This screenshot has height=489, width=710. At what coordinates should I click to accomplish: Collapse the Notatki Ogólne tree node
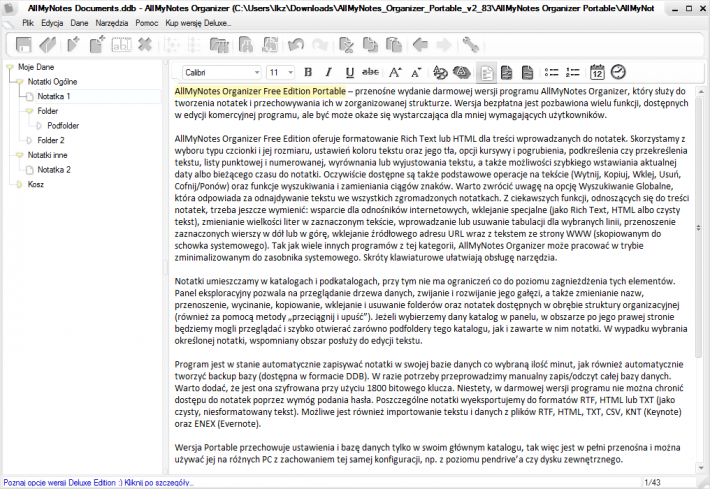(19, 82)
